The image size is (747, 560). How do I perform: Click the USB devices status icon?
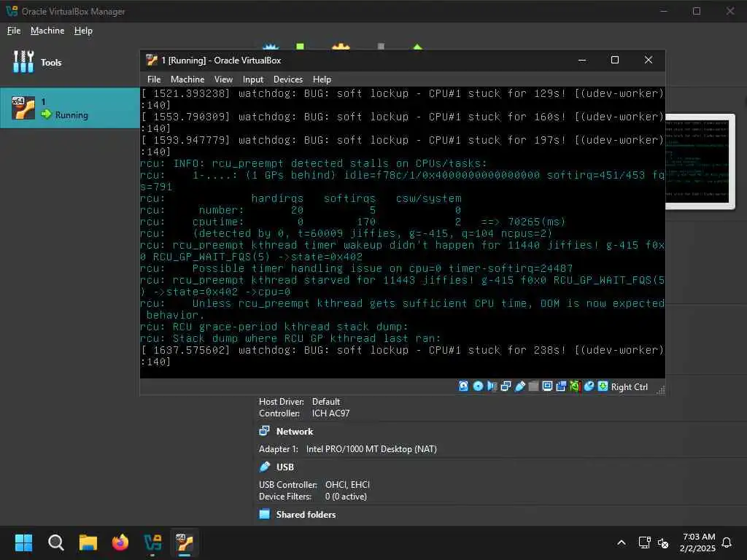pyautogui.click(x=519, y=386)
